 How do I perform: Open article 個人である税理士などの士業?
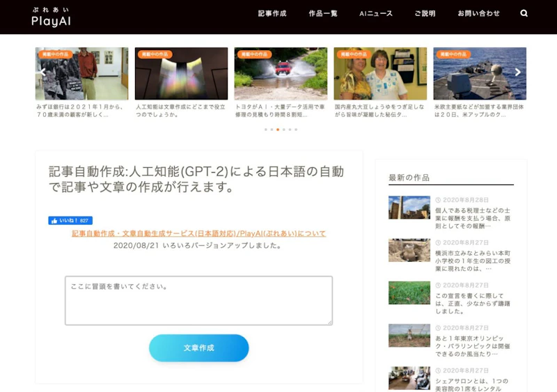[473, 218]
